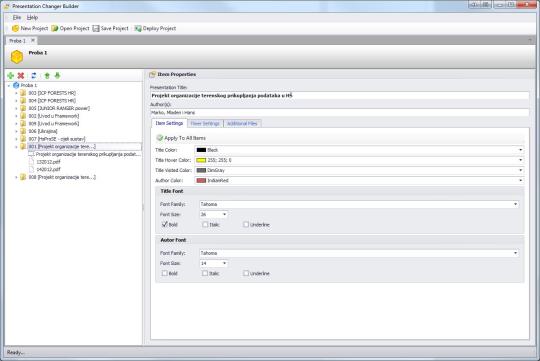This screenshot has height=361, width=540.
Task: Move selected item up with the green up arrow
Action: pyautogui.click(x=47, y=75)
